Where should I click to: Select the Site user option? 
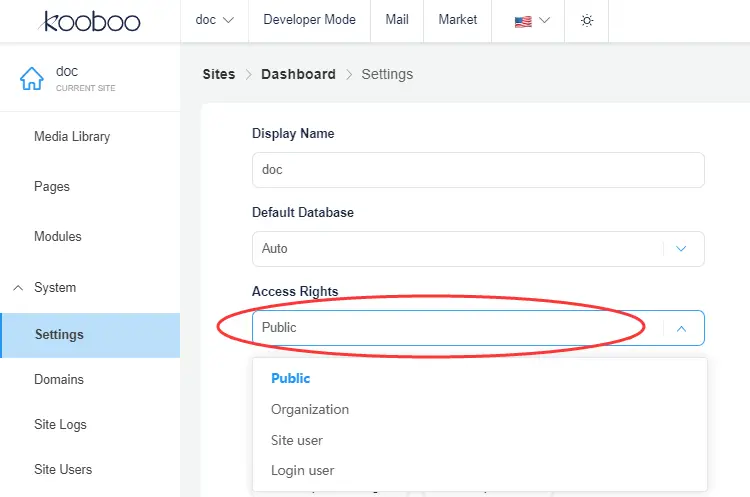[297, 440]
